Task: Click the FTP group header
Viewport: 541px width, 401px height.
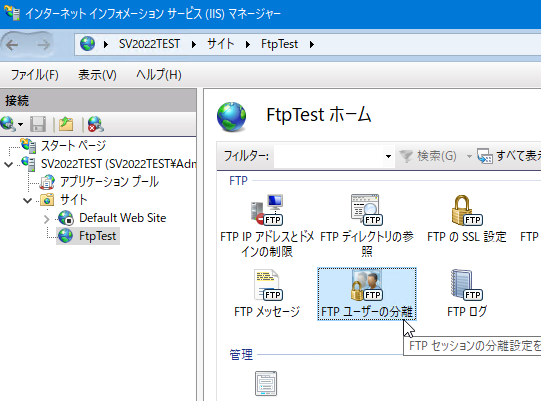Action: point(238,180)
